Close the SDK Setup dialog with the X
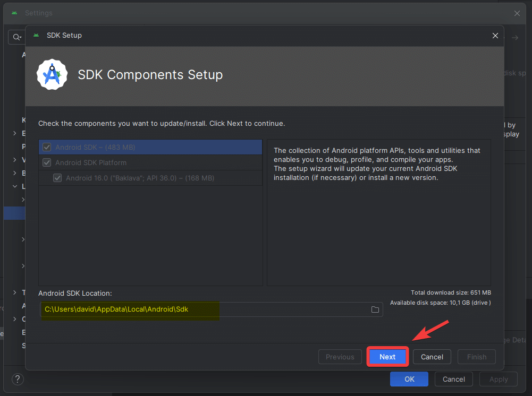532x396 pixels. click(x=495, y=36)
